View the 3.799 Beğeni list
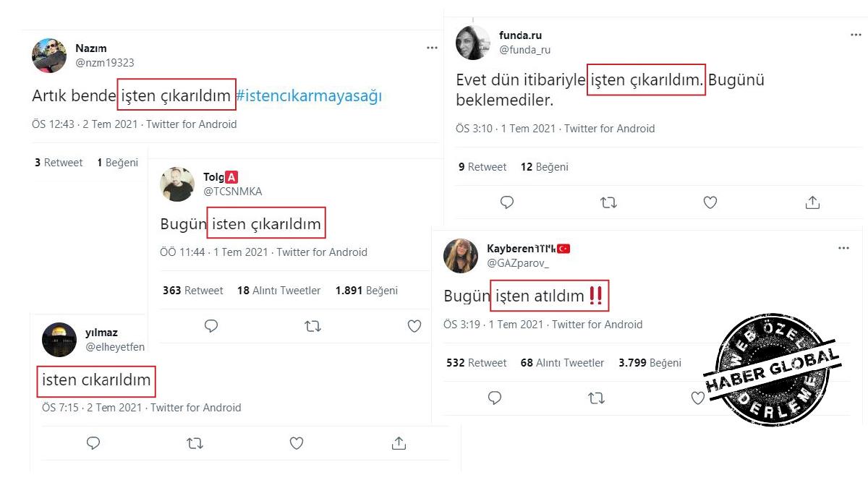The image size is (868, 488). click(650, 363)
